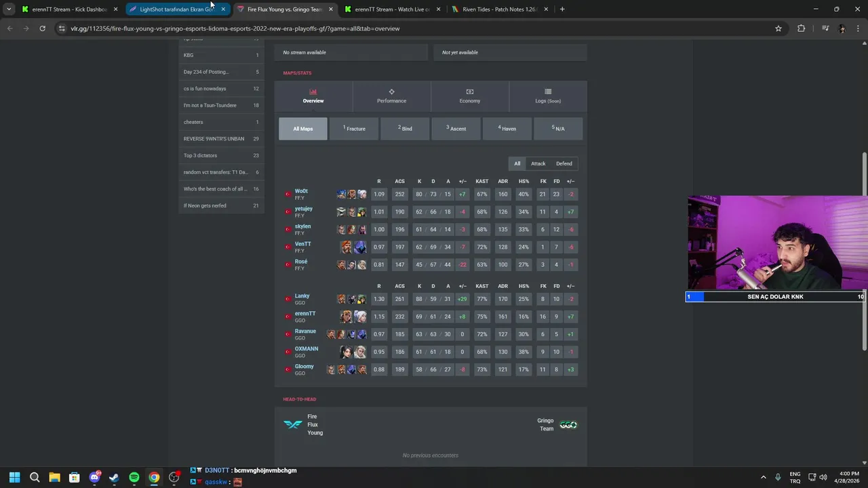Click the SEN AÇ DOLAR KNK progress bar
The image size is (868, 488).
coord(775,297)
